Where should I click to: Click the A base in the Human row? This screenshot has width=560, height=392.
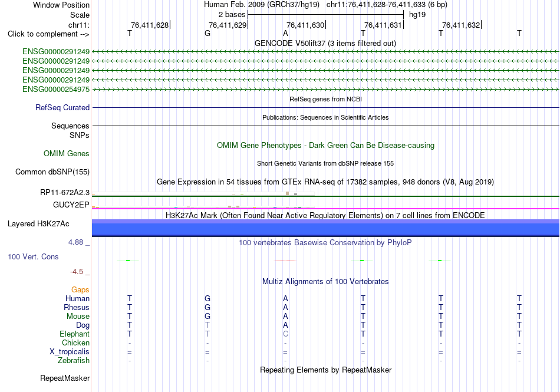(x=285, y=298)
